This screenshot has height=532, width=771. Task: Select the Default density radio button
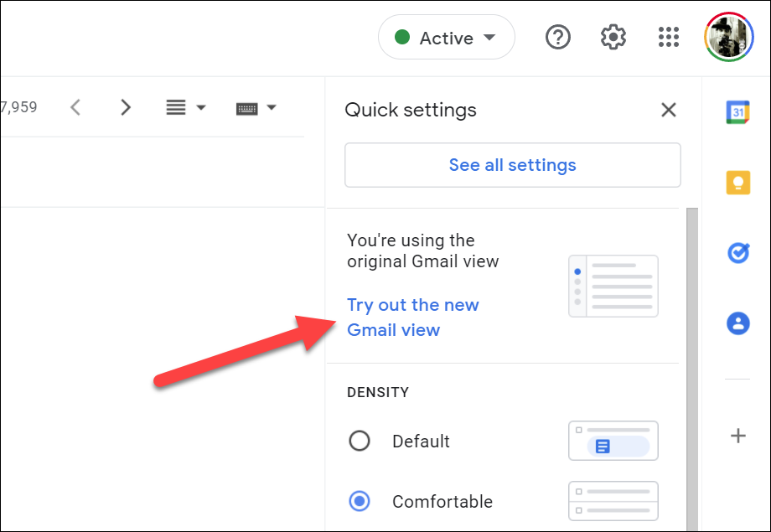(360, 441)
